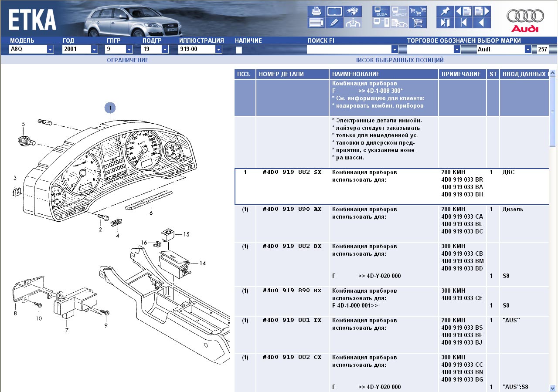Open the ГОД dropdown showing 2001

[94, 50]
